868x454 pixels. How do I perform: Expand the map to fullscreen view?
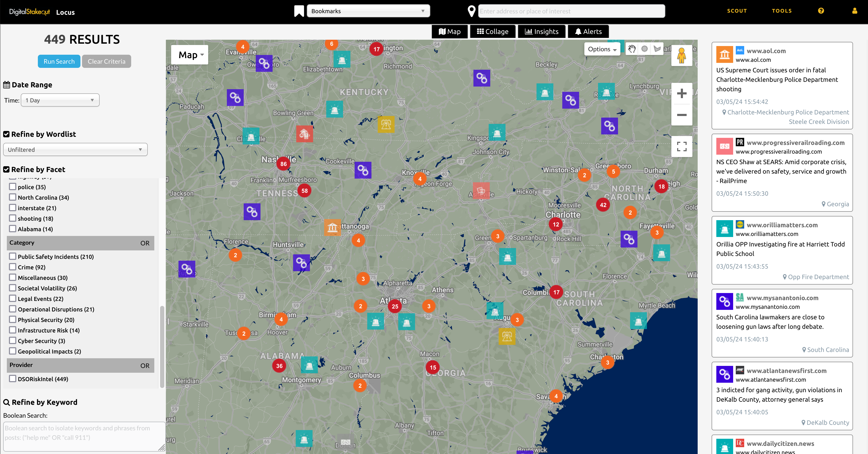coord(682,147)
